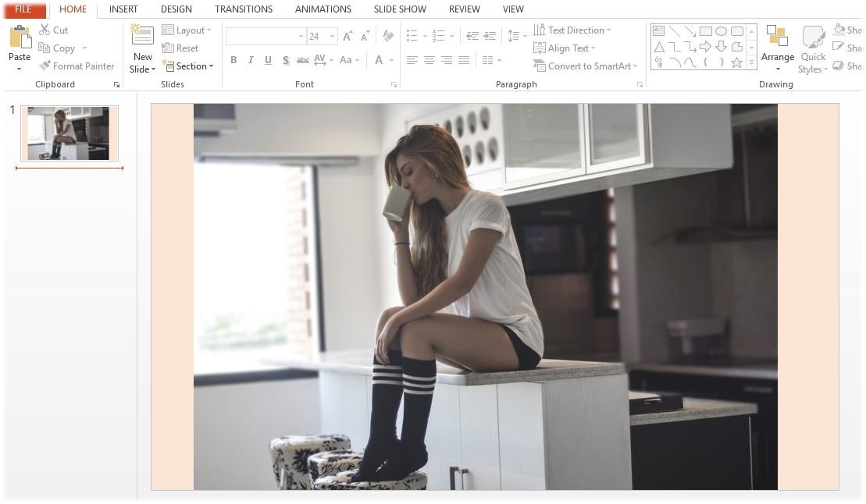Open the Font dialog launcher

point(394,85)
